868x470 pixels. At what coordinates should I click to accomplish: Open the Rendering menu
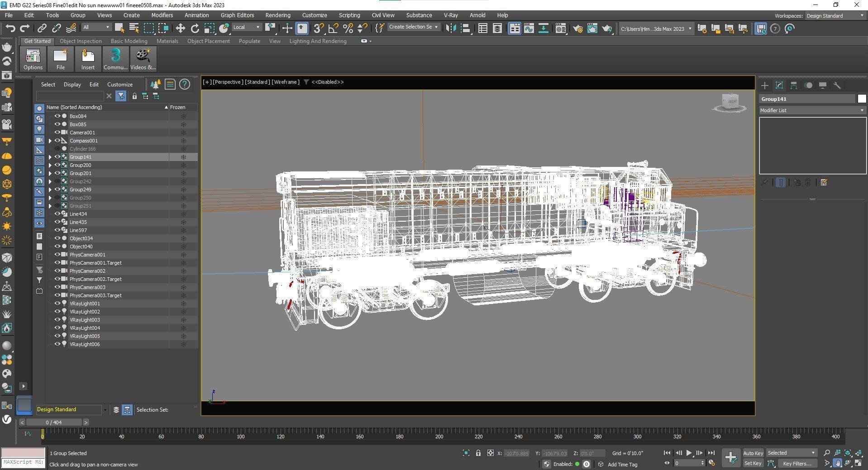(277, 15)
